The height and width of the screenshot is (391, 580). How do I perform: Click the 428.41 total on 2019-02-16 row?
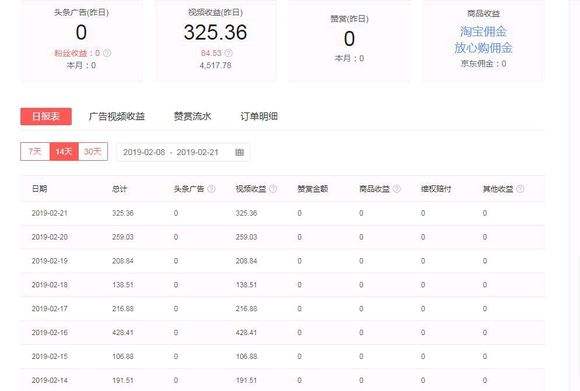point(123,333)
